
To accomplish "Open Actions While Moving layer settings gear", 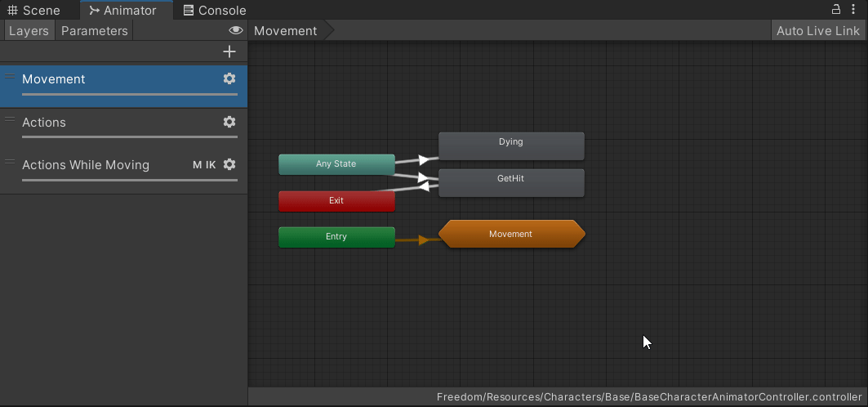I will [229, 164].
